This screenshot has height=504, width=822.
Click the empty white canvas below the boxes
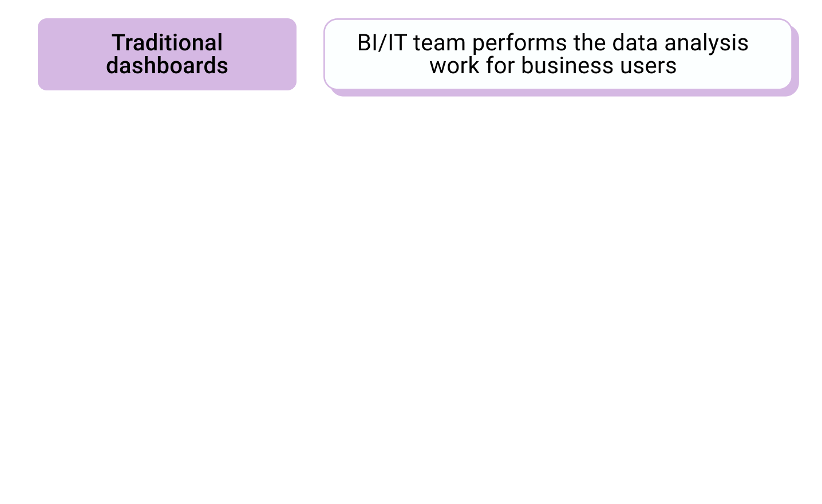[411, 297]
